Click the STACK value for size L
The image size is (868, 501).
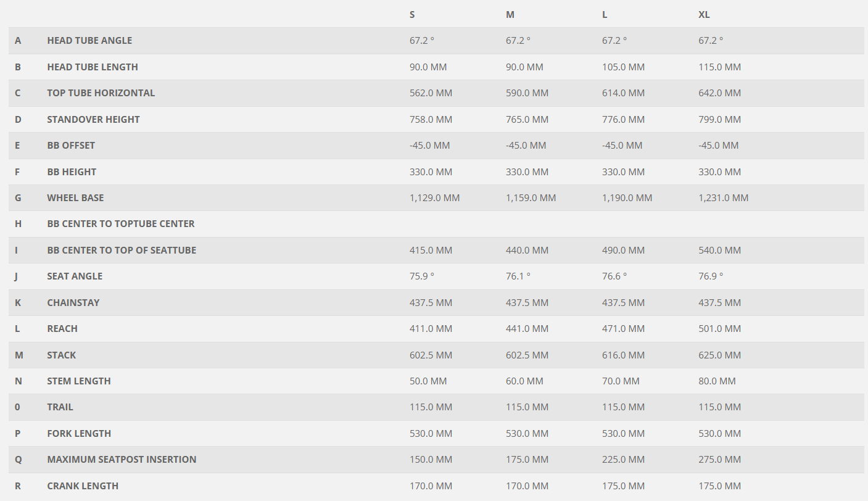(x=623, y=355)
